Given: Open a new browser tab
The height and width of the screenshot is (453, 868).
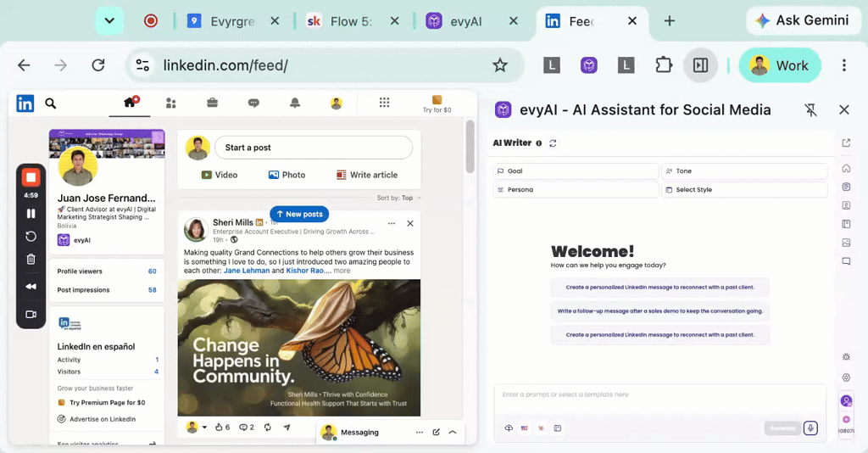Looking at the screenshot, I should (670, 21).
